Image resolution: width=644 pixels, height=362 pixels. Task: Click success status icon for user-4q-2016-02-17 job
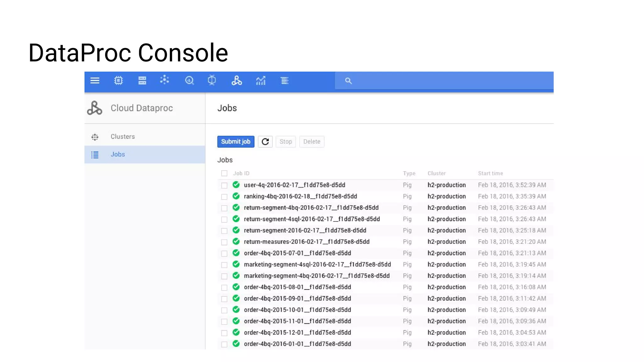click(x=236, y=185)
